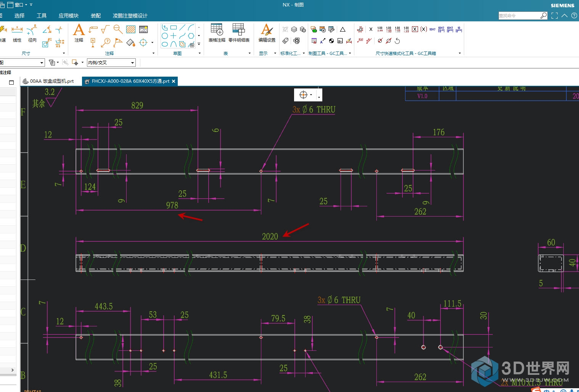This screenshot has height=392, width=579.
Task: Select the crosshatch fill tool
Action: click(131, 29)
